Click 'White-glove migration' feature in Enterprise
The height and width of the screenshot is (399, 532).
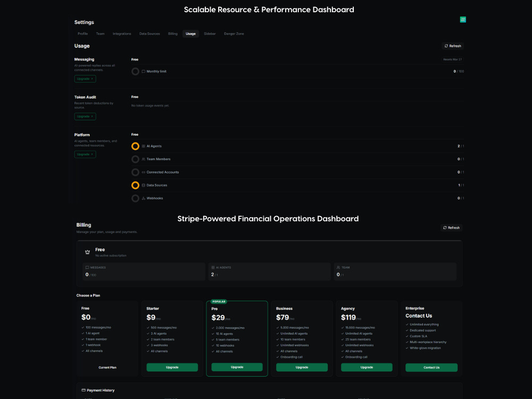point(425,348)
